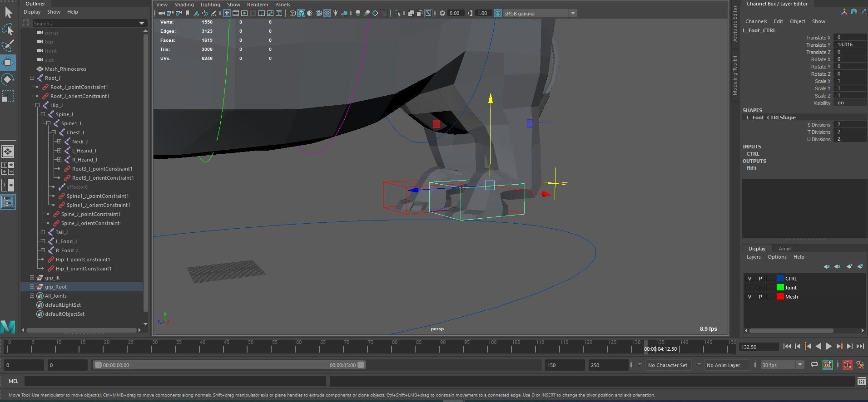Enable wireframe shading cube icon
The height and width of the screenshot is (402, 868).
[x=293, y=13]
